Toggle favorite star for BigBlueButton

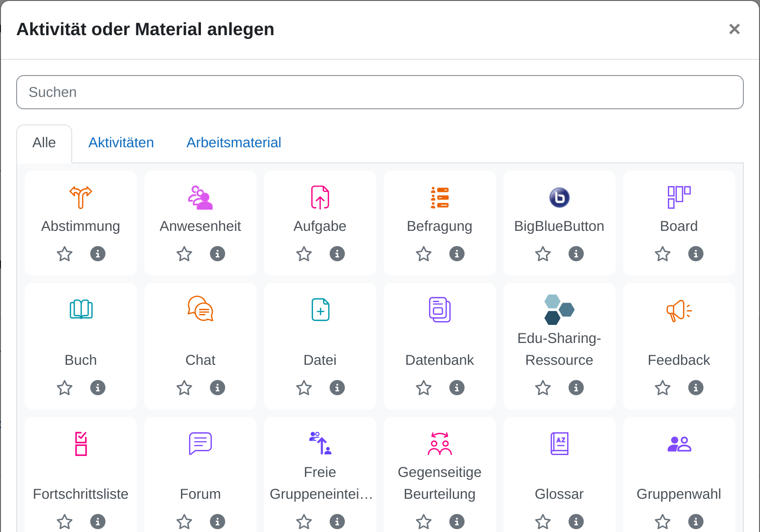click(543, 254)
